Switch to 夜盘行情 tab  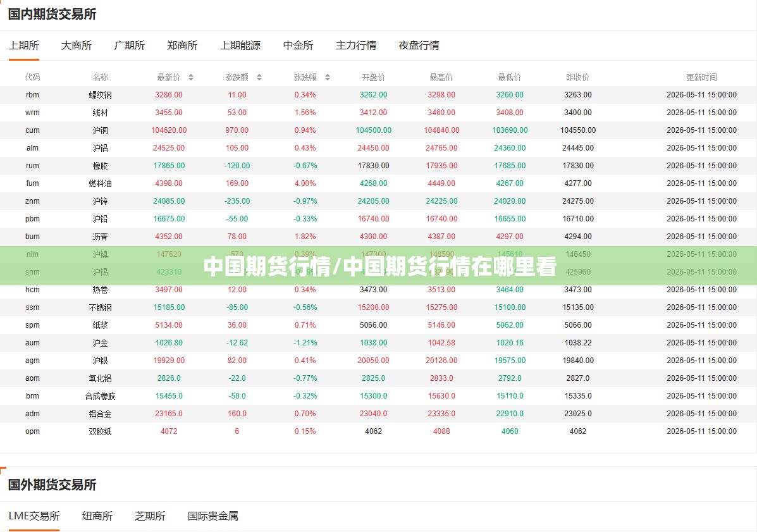419,46
